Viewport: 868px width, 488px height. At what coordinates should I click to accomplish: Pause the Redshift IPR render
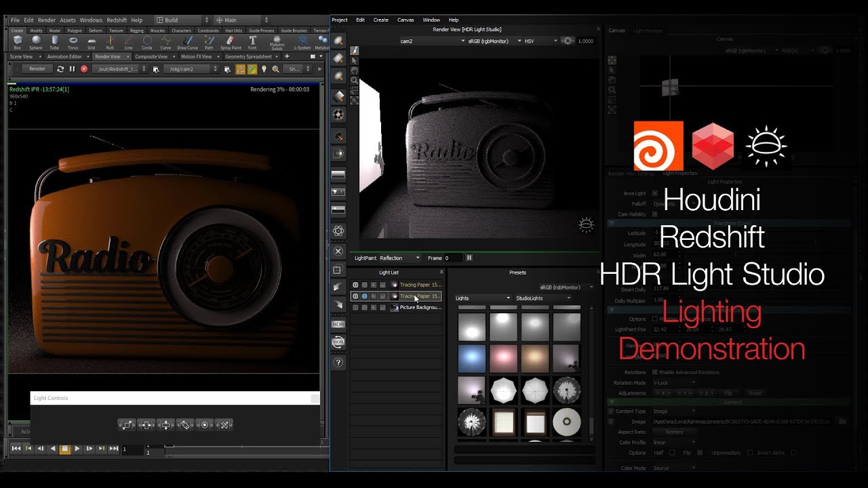pos(72,69)
